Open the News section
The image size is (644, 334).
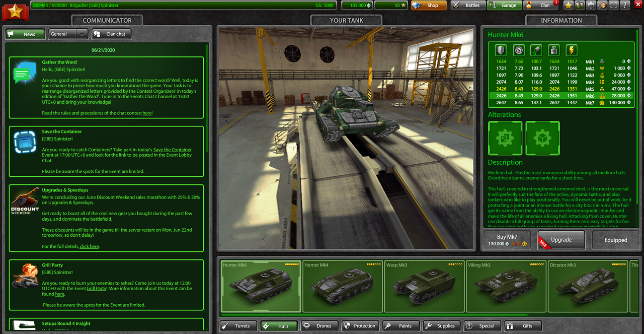(25, 34)
